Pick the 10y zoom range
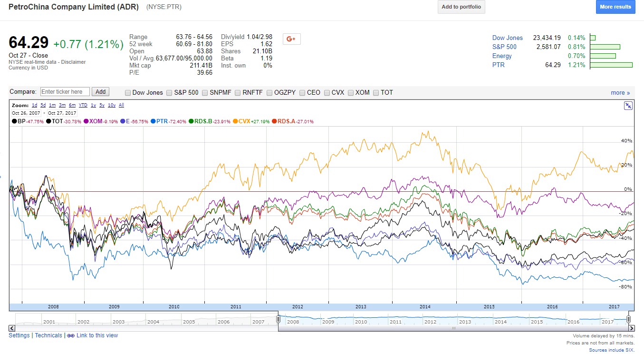This screenshot has width=644, height=354. (x=112, y=105)
